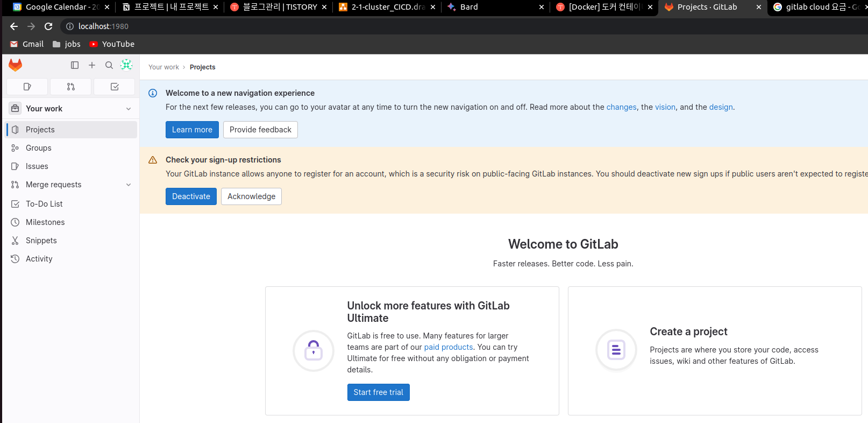Image resolution: width=868 pixels, height=423 pixels.
Task: Close the Bard browser tab
Action: click(x=542, y=7)
